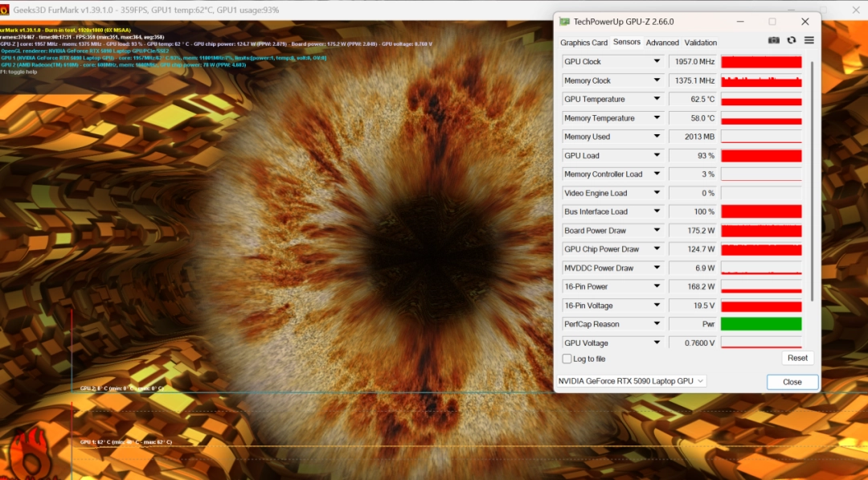Expand the Board Power Draw dropdown
The width and height of the screenshot is (868, 480).
click(x=657, y=231)
